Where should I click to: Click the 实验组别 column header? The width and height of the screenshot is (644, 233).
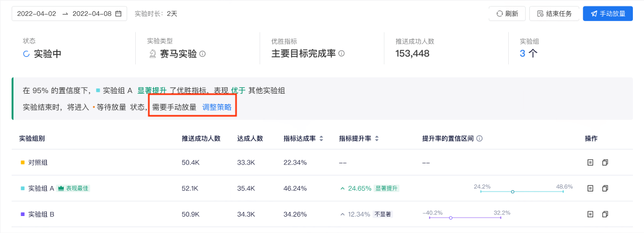32,139
